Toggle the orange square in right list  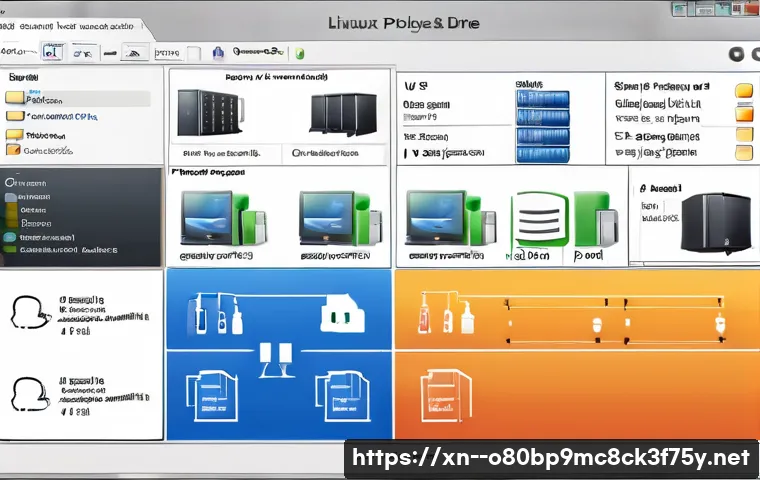tap(745, 113)
